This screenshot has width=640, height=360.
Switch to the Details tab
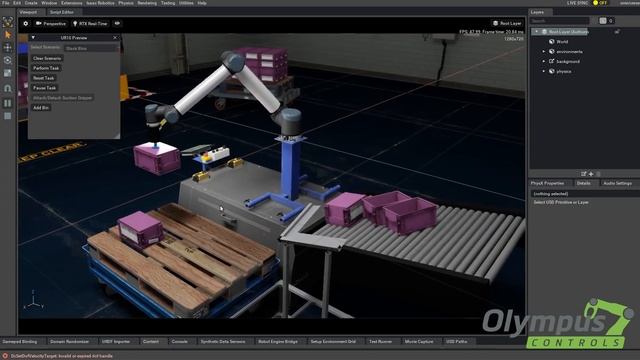pos(584,183)
